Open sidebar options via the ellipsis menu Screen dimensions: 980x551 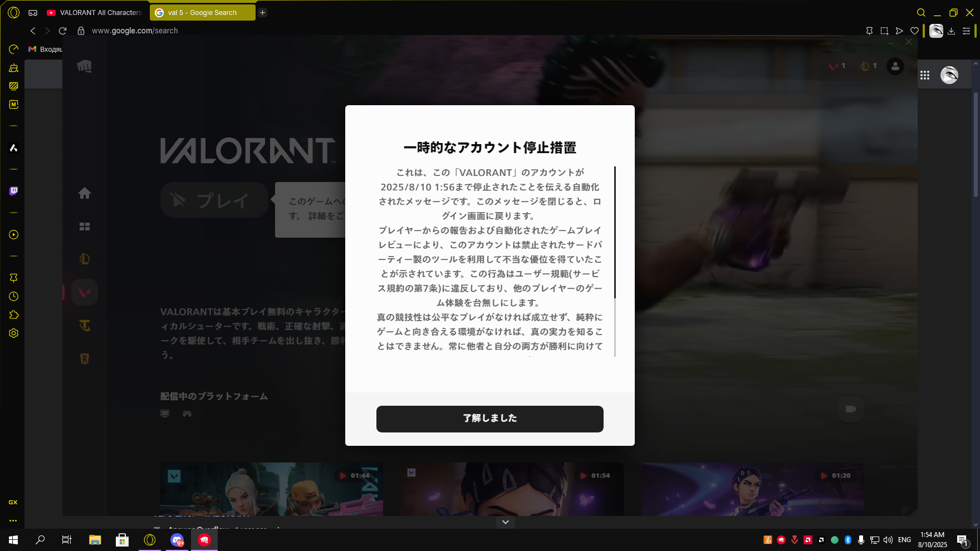point(12,520)
